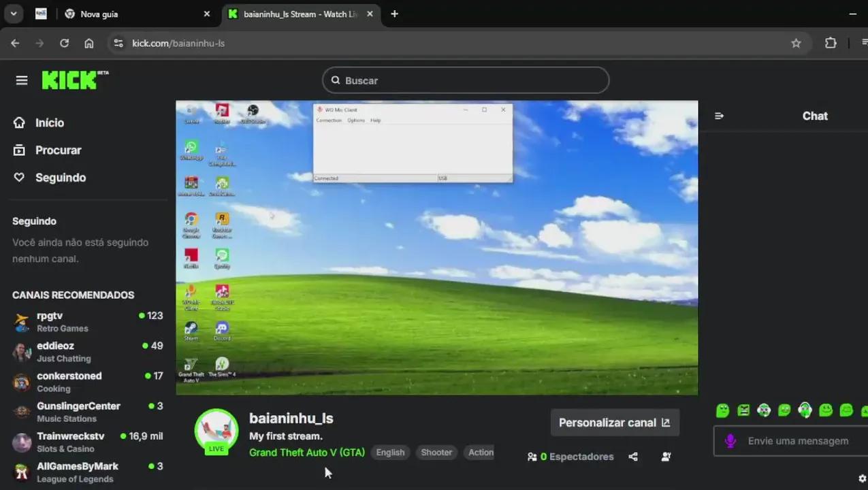Click GunslingerCenter channel avatar
This screenshot has width=868, height=490.
point(22,412)
